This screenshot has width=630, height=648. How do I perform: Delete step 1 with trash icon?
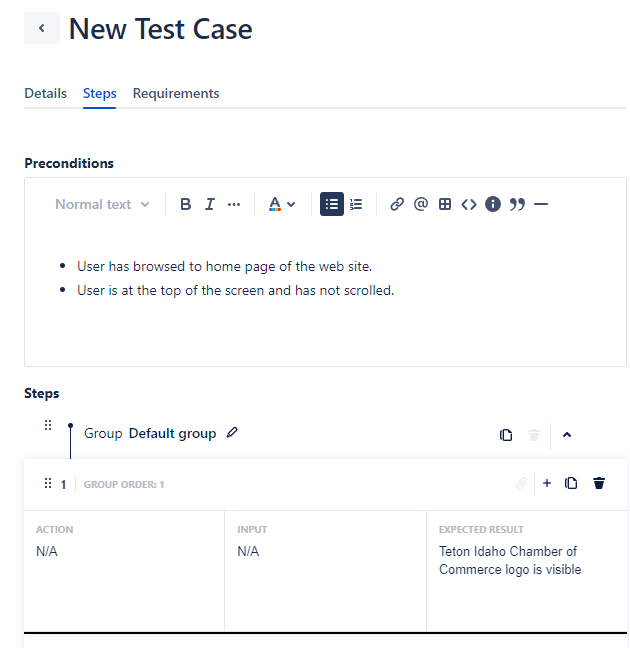coord(599,484)
